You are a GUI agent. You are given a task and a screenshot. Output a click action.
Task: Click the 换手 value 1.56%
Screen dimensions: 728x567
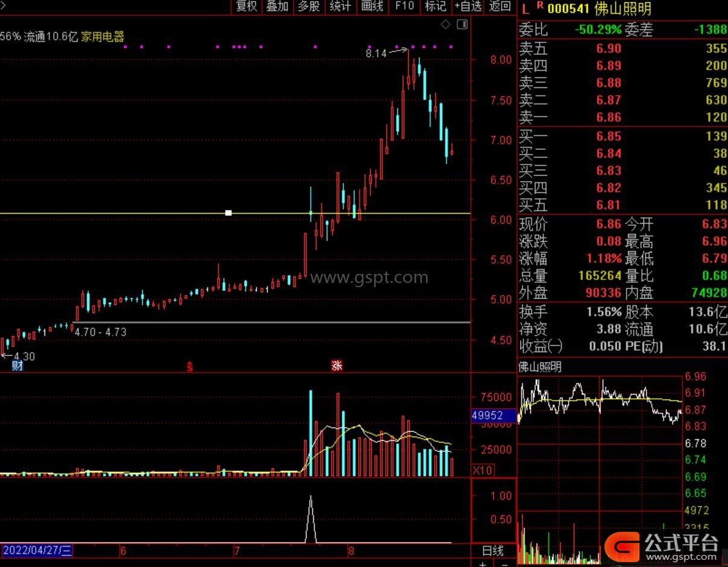tap(604, 312)
